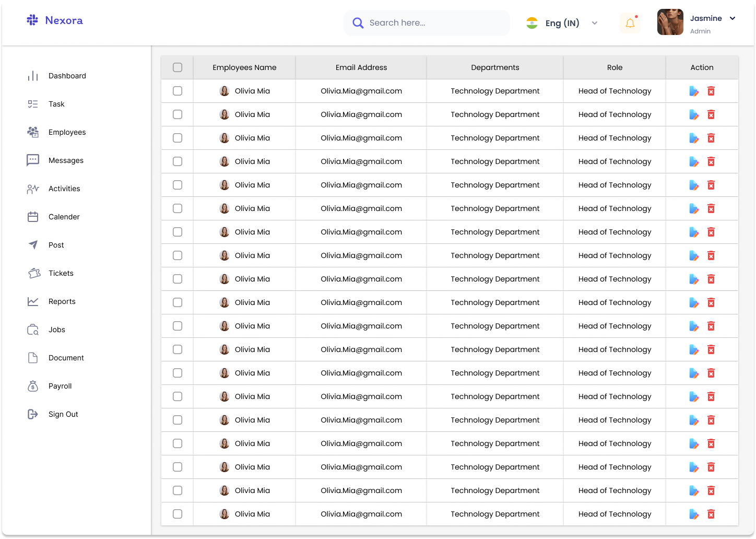
Task: Click the Activities icon
Action: (x=32, y=189)
